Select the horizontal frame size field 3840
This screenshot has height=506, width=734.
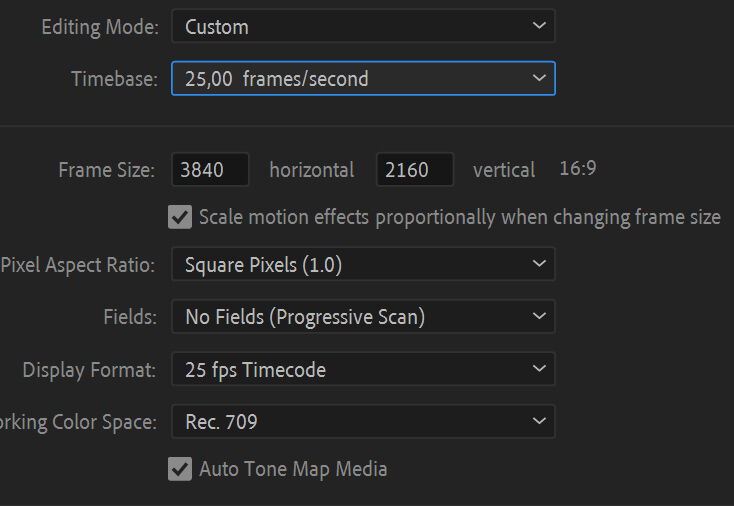(x=210, y=169)
